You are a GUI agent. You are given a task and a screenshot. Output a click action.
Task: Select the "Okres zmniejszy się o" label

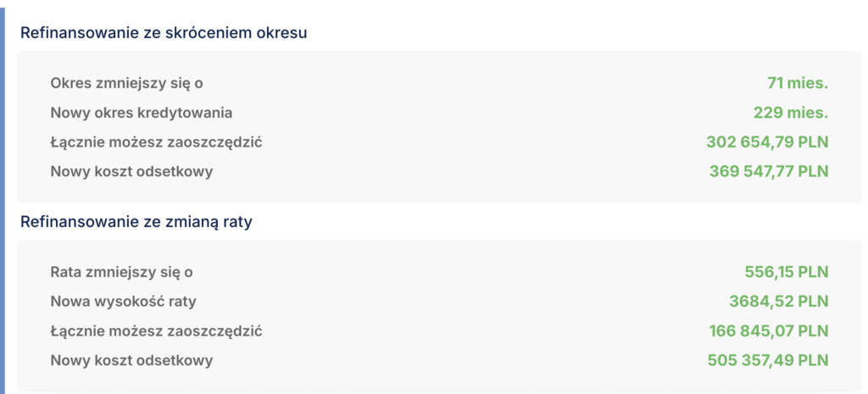click(126, 83)
